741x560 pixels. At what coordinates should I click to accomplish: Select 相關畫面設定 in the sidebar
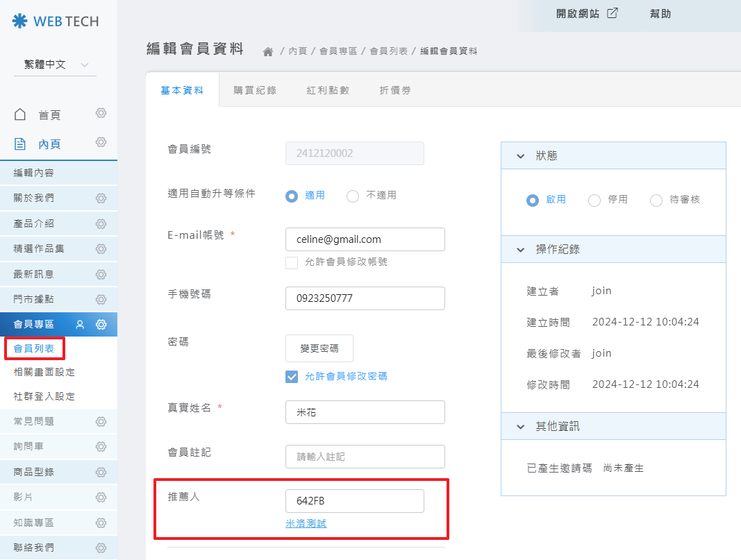point(44,372)
